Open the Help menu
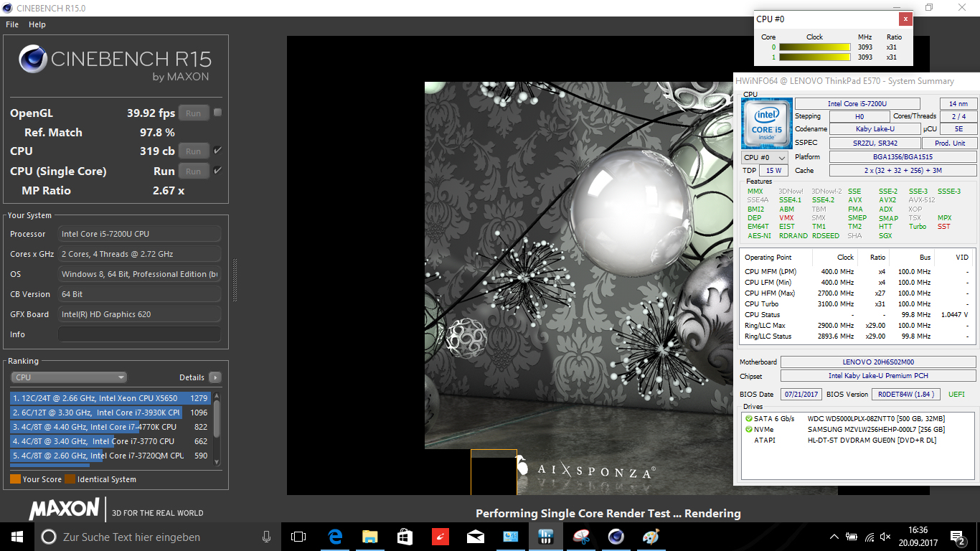The width and height of the screenshot is (980, 551). pos(37,24)
